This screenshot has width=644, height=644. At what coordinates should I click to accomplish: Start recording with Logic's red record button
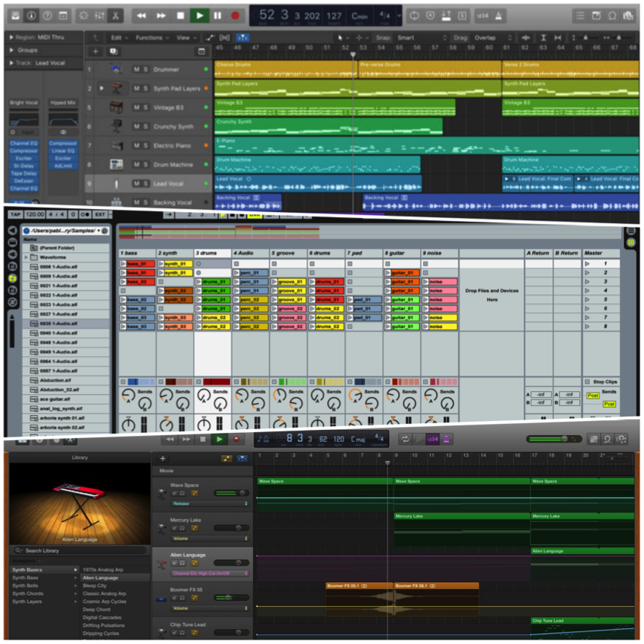click(235, 16)
